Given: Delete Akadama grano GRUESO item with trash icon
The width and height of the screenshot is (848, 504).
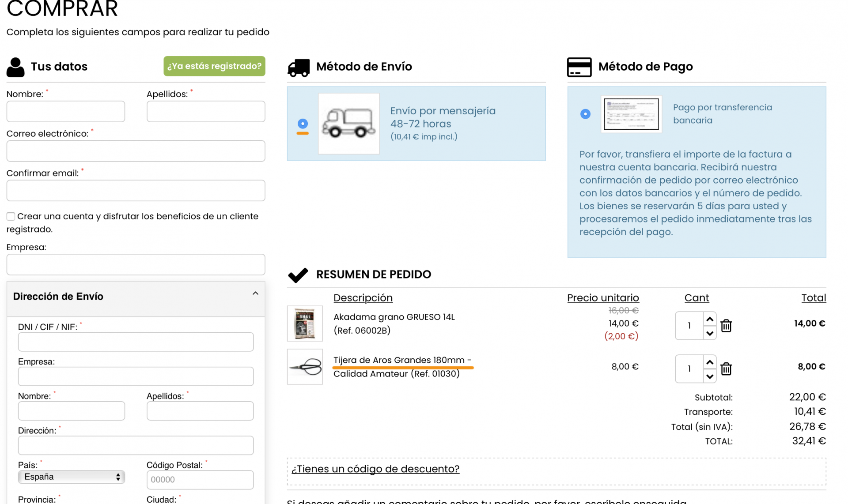Looking at the screenshot, I should 726,326.
